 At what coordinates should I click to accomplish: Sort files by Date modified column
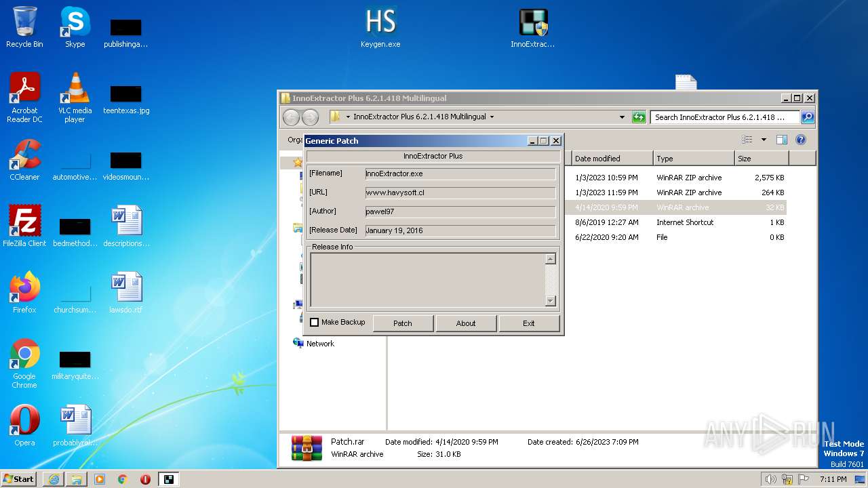click(612, 159)
